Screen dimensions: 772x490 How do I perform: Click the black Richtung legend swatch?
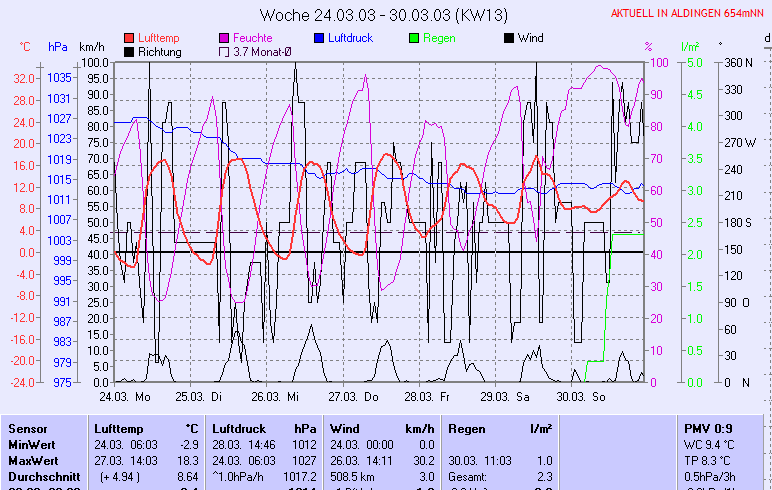pos(129,52)
